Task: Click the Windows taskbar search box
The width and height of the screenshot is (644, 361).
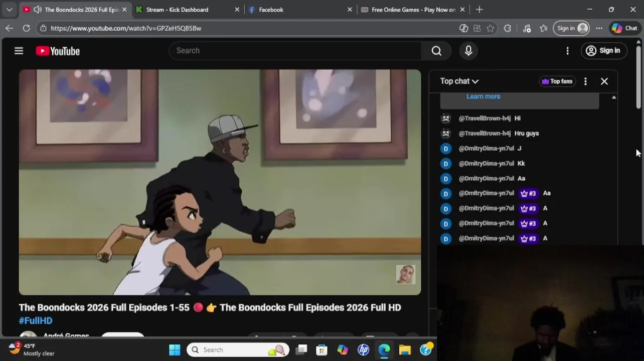Action: coord(238,349)
